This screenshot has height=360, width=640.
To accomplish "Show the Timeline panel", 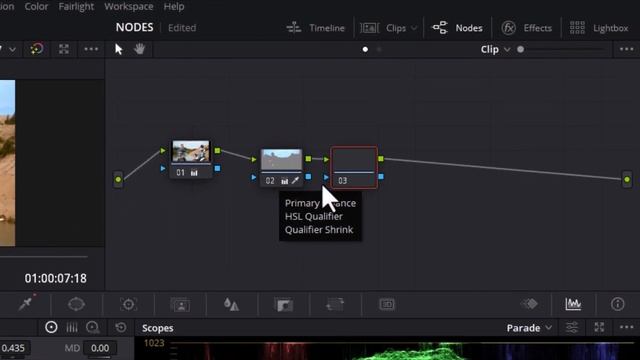I will 315,28.
